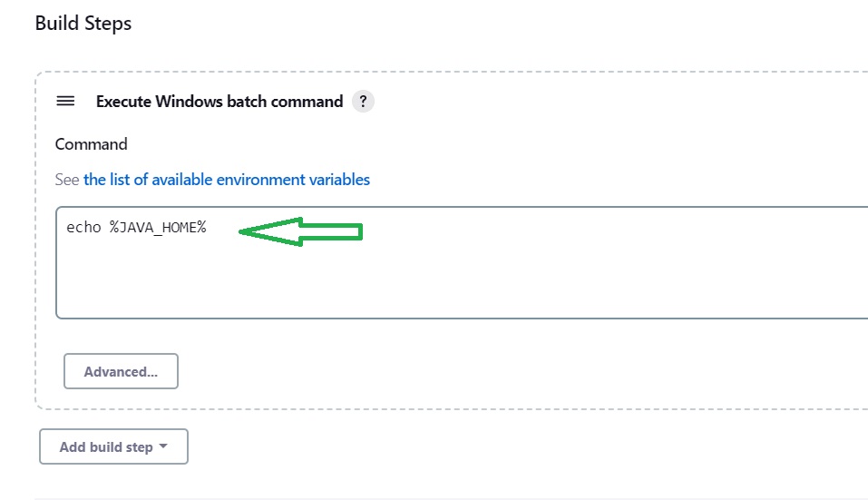
Task: Open help for Execute Windows batch command
Action: coord(363,102)
